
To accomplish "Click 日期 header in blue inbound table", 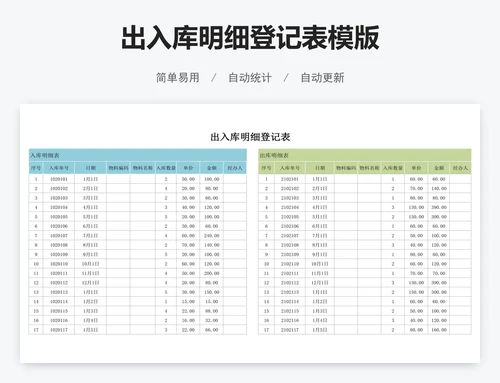I will click(x=91, y=168).
